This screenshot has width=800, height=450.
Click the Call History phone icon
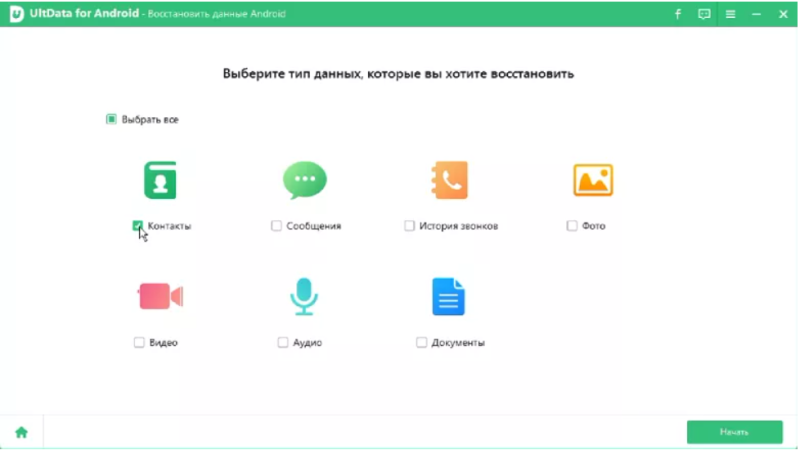click(449, 180)
